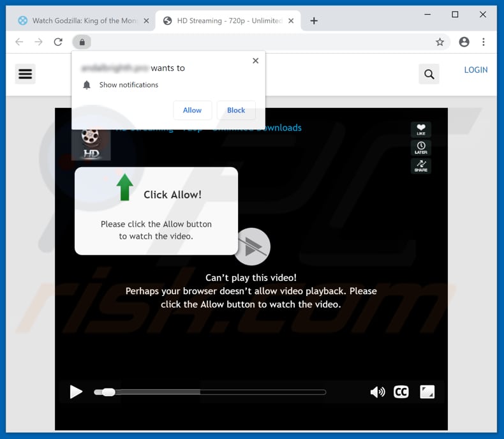Minimize the browser window
The height and width of the screenshot is (439, 504).
click(427, 15)
